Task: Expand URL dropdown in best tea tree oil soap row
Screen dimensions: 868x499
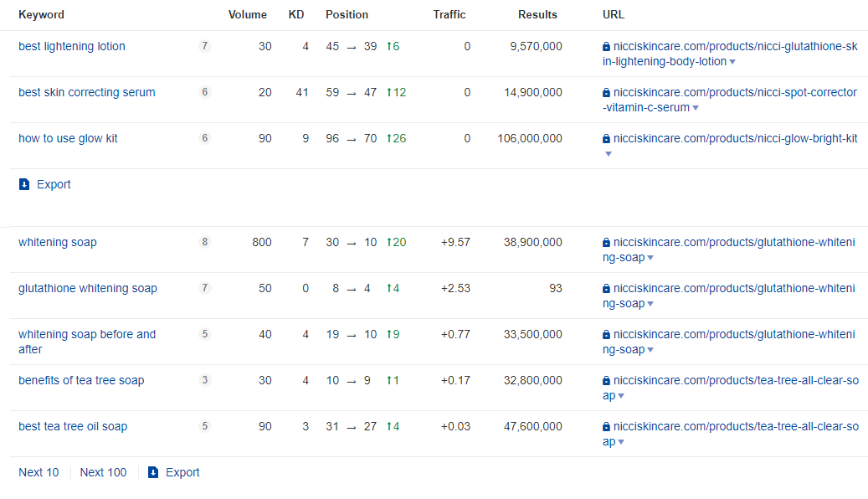Action: click(x=621, y=442)
